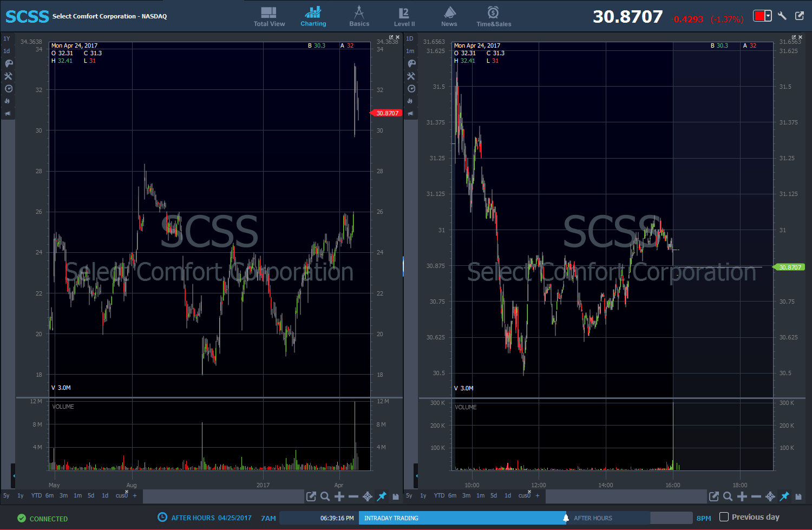This screenshot has height=530, width=812.
Task: Save left chart with disk icon
Action: (396, 496)
